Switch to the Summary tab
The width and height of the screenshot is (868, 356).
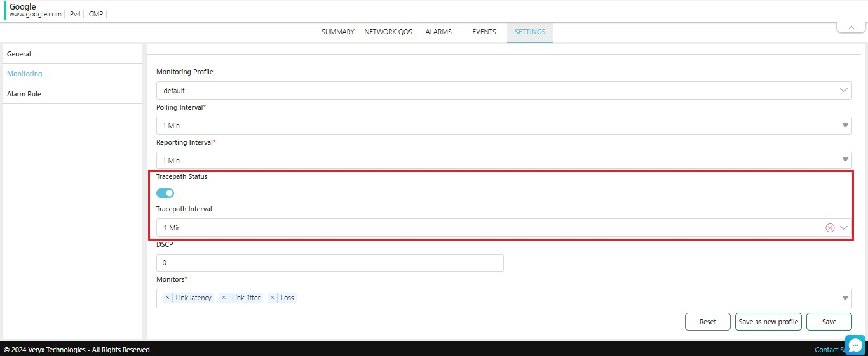coord(337,32)
